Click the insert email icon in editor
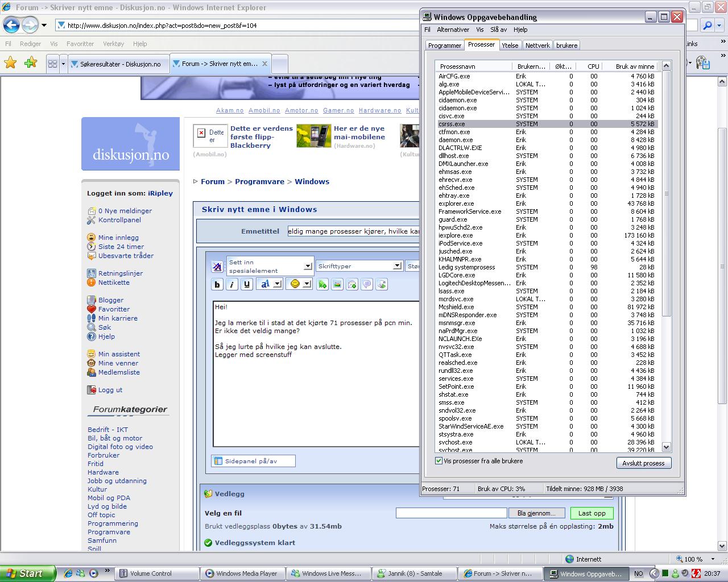Image resolution: width=728 pixels, height=582 pixels. pyautogui.click(x=352, y=284)
